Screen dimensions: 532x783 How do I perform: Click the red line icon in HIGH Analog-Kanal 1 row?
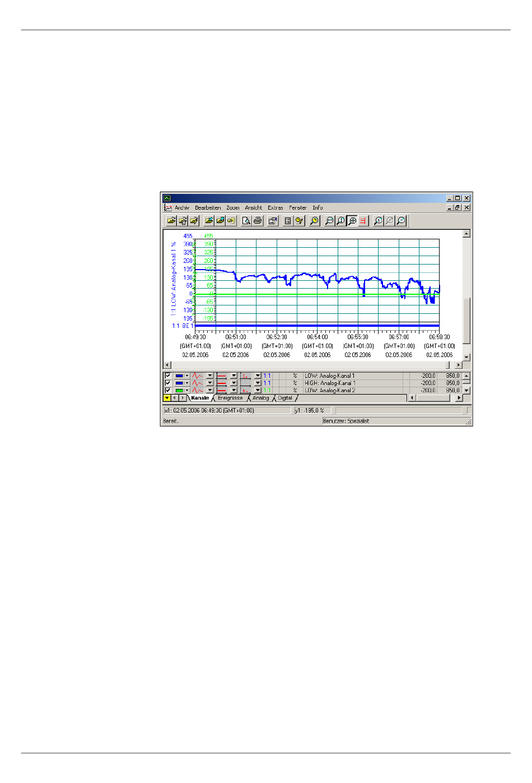tap(222, 383)
